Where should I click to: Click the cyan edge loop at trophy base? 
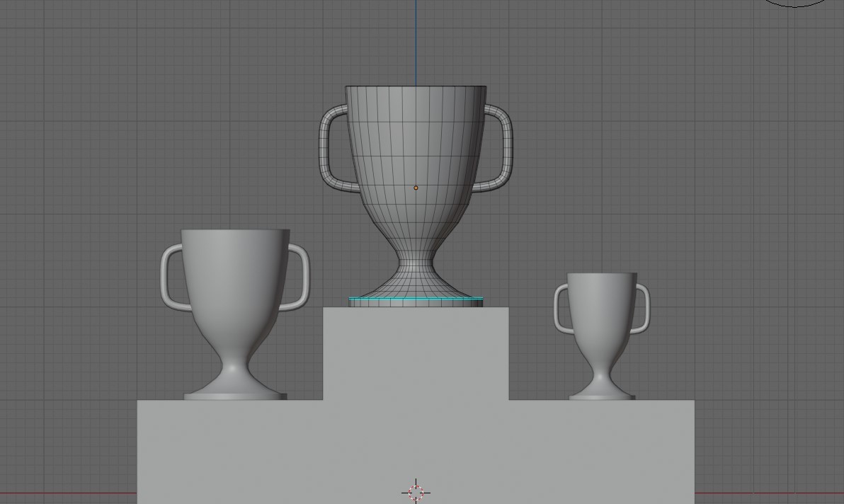pos(416,297)
